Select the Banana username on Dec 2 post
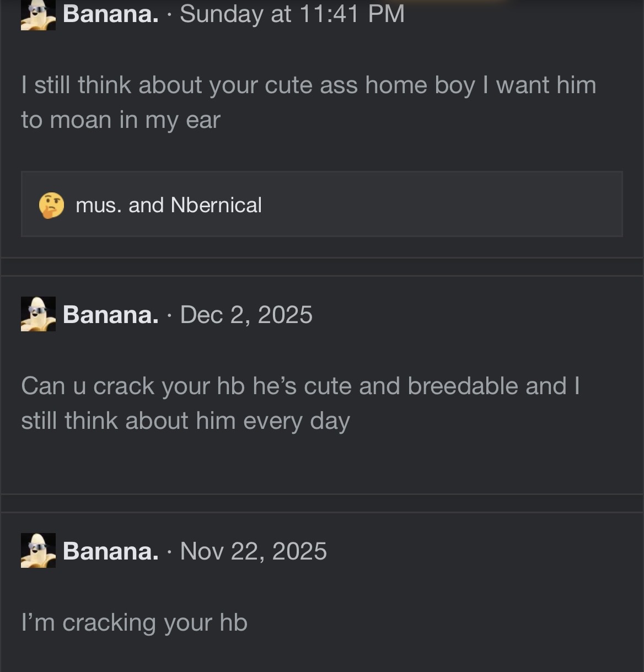The image size is (644, 672). (110, 315)
